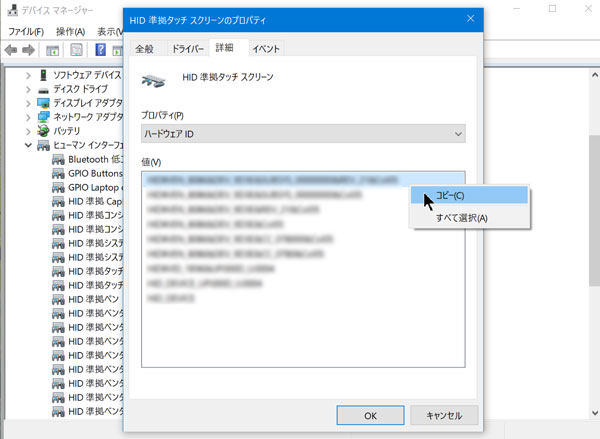Click the ソフトウェア デバイス category icon
The height and width of the screenshot is (439, 600).
click(43, 75)
